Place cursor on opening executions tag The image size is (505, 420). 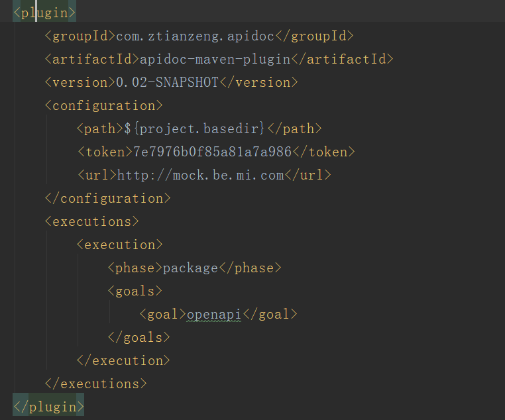[x=91, y=221]
